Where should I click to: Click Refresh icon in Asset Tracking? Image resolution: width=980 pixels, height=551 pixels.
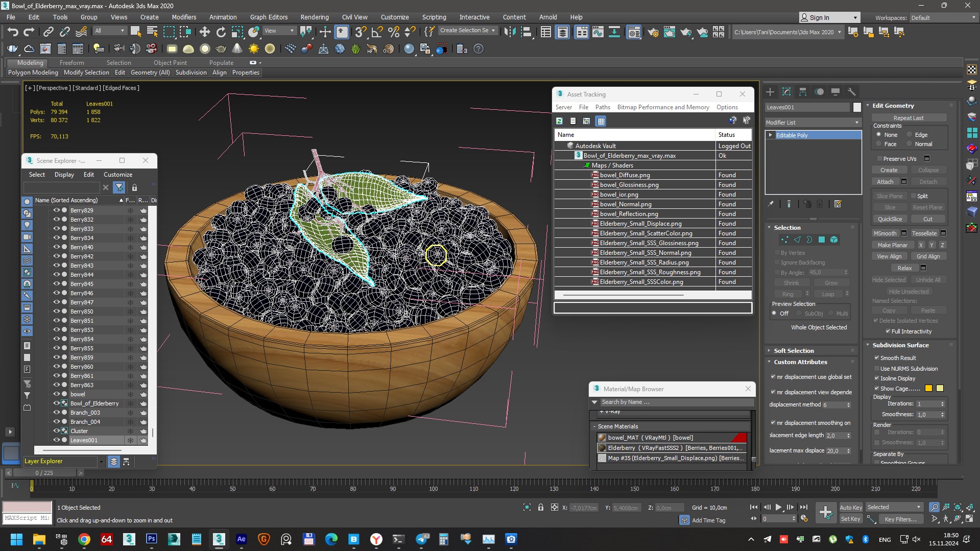coord(559,121)
